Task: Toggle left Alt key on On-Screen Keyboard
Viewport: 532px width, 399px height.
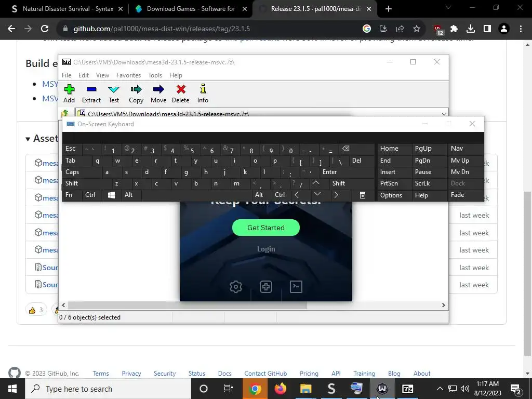Action: click(x=131, y=195)
